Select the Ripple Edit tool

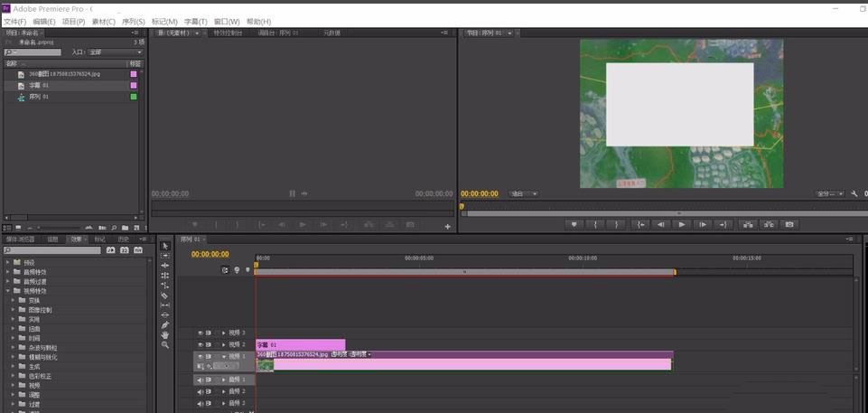click(165, 266)
